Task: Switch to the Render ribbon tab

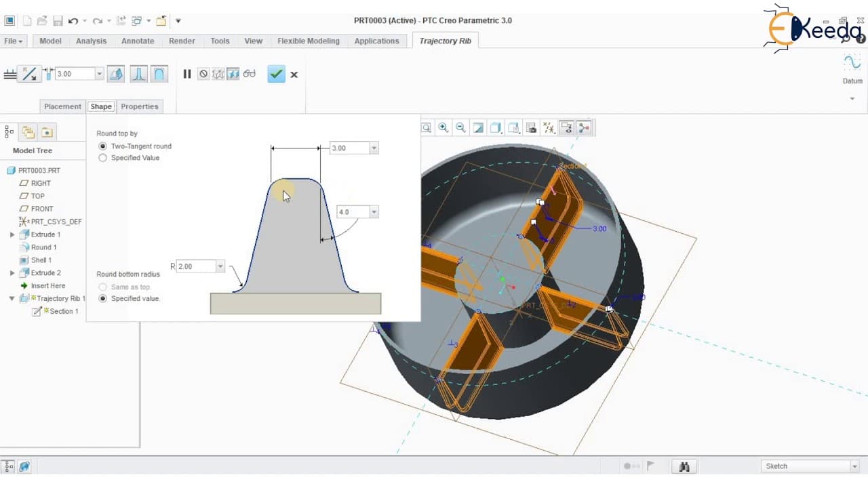Action: [x=182, y=41]
